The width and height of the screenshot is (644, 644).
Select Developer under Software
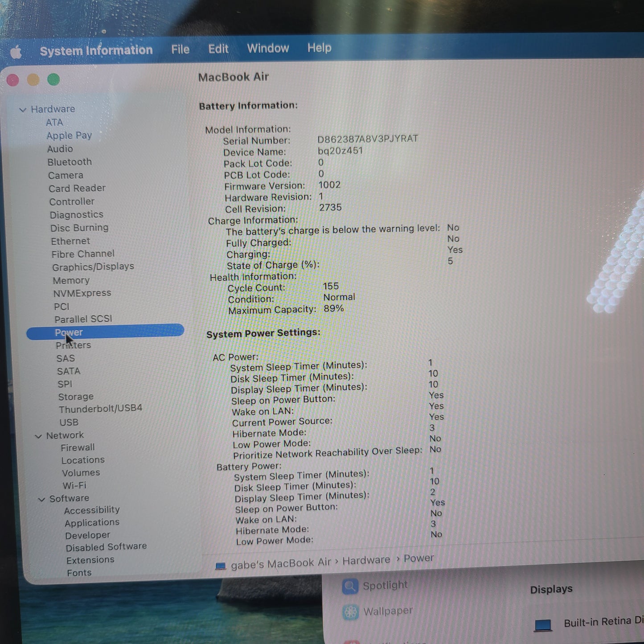point(87,535)
